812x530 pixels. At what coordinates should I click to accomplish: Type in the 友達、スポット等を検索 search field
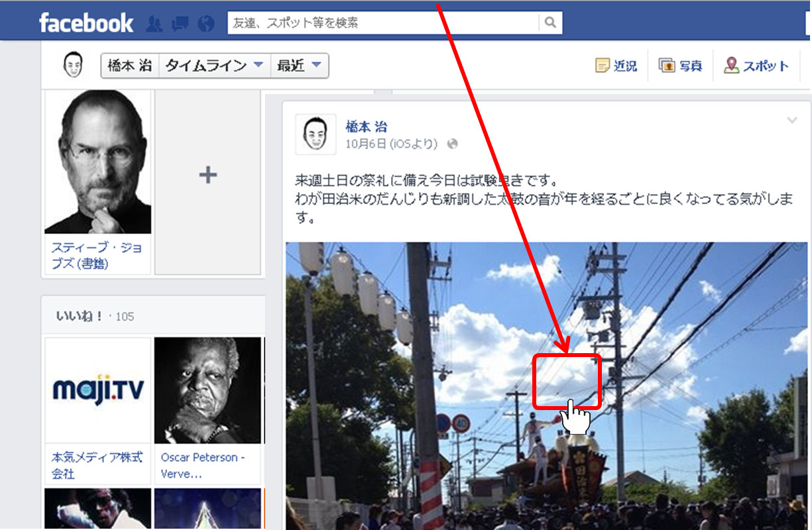tap(383, 23)
